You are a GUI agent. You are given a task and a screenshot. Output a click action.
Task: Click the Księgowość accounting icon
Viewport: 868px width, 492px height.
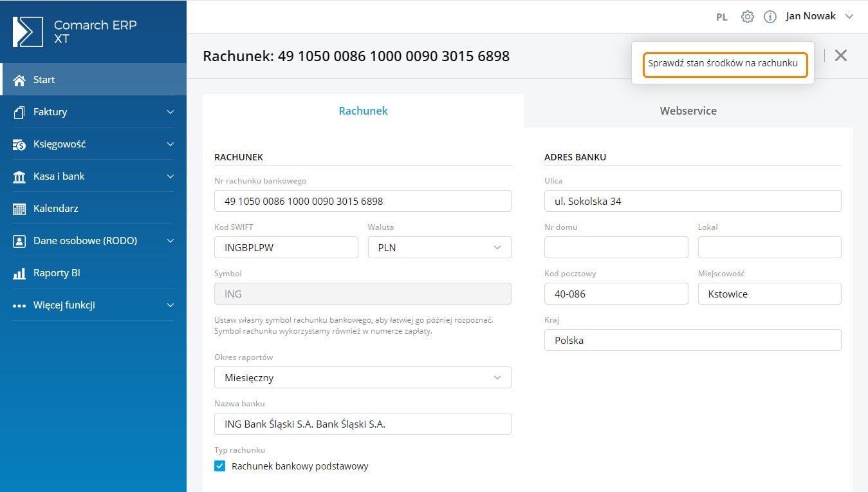point(19,144)
